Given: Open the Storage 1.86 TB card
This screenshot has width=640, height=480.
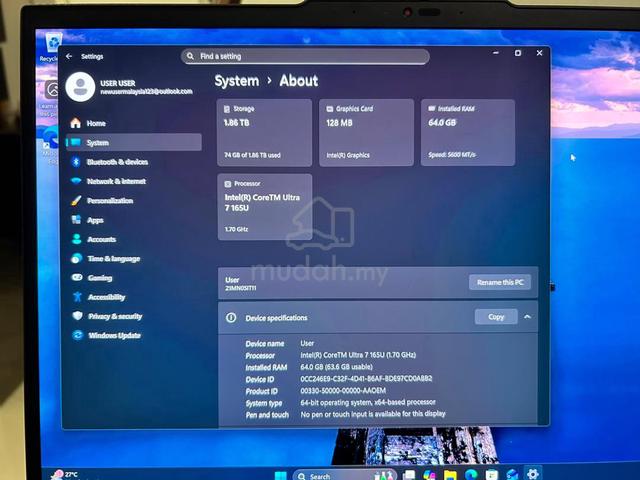Looking at the screenshot, I should tap(264, 133).
